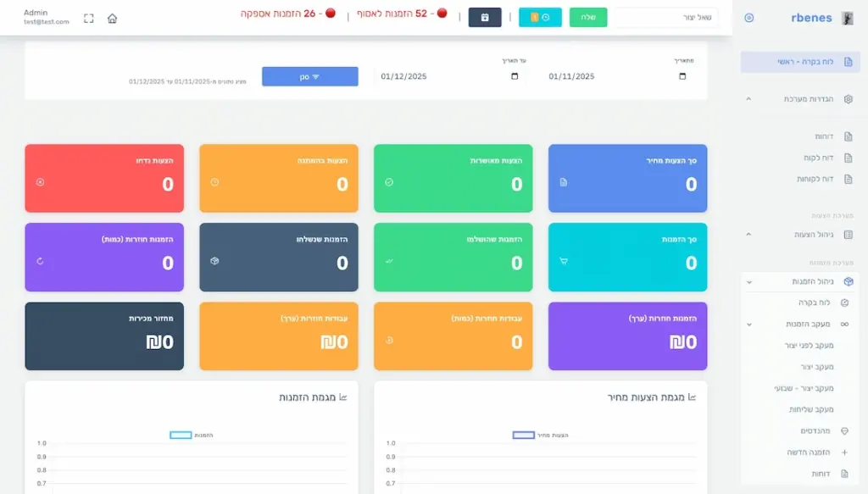
Task: Toggle fullscreen mode icon
Action: click(89, 18)
